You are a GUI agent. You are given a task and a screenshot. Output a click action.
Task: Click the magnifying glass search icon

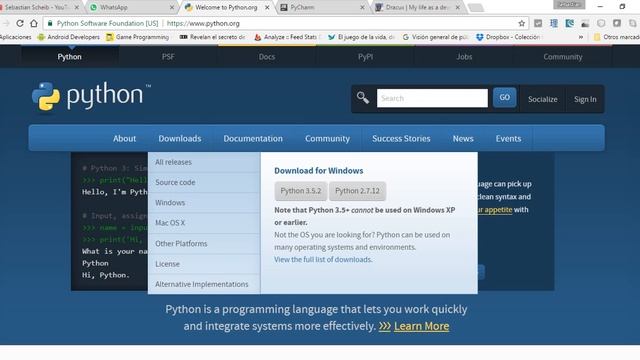pyautogui.click(x=363, y=98)
